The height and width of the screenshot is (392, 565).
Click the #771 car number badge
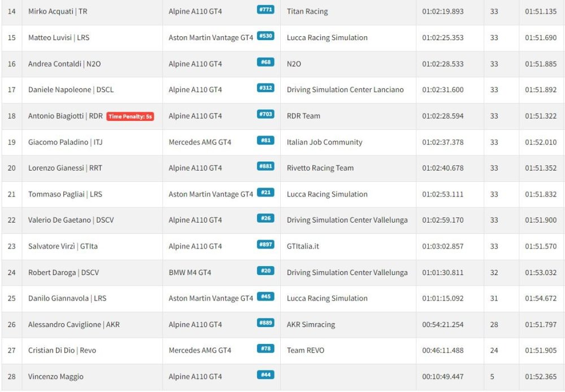click(266, 10)
